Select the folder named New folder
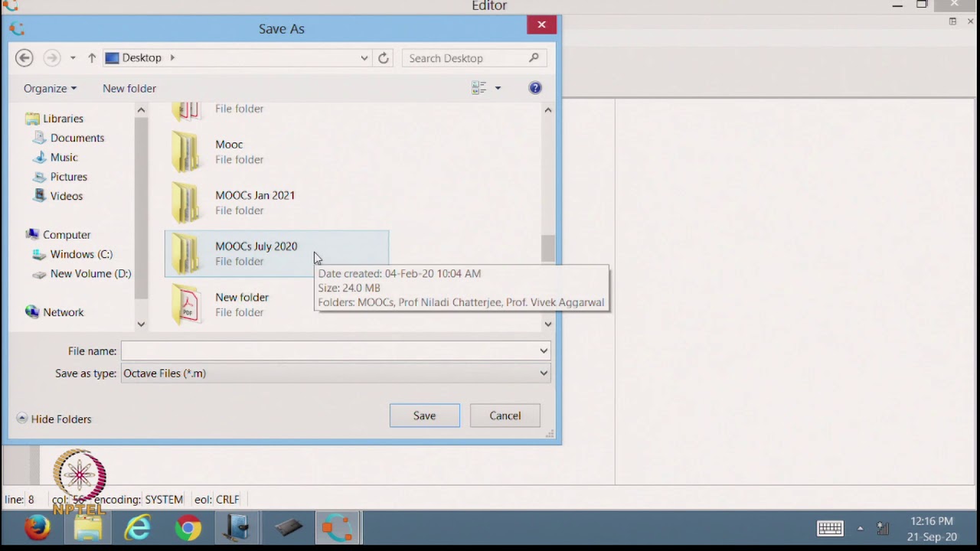The width and height of the screenshot is (980, 551). click(x=276, y=305)
